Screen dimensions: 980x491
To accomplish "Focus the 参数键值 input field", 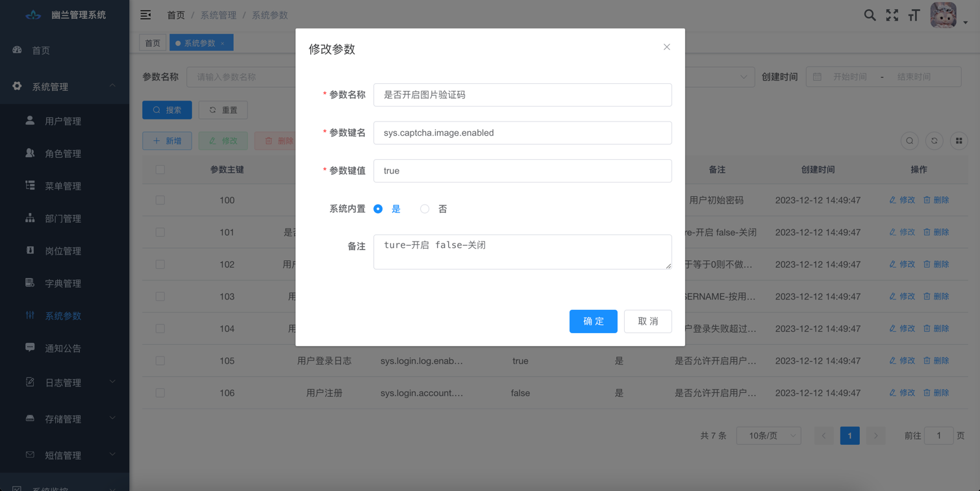I will [523, 171].
